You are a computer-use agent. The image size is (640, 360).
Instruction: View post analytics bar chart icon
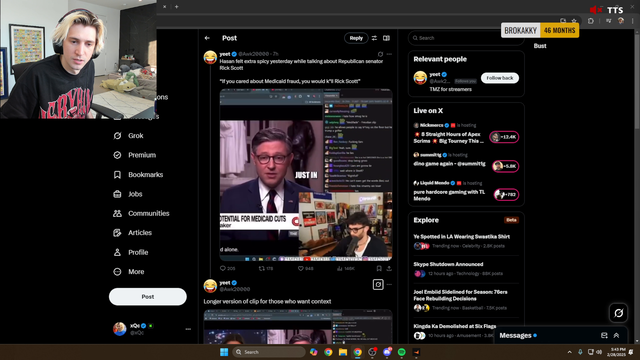click(x=340, y=268)
